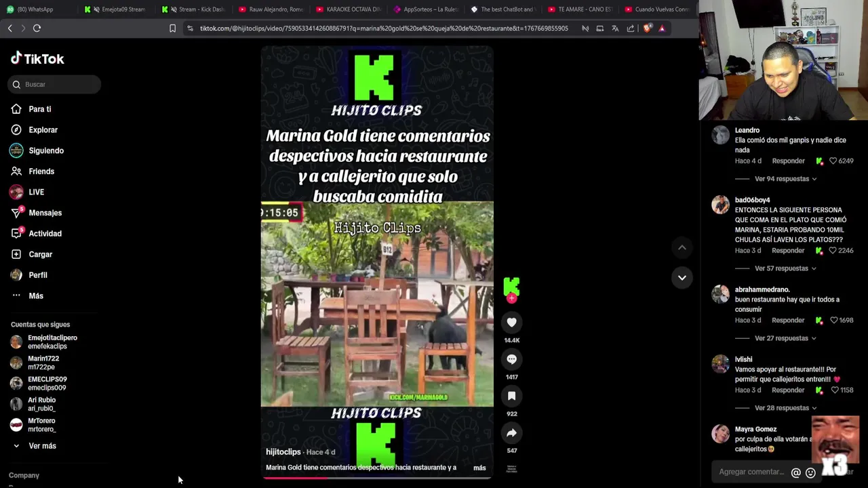Expand Ver 94 respuestas replies
The height and width of the screenshot is (488, 868).
click(785, 179)
